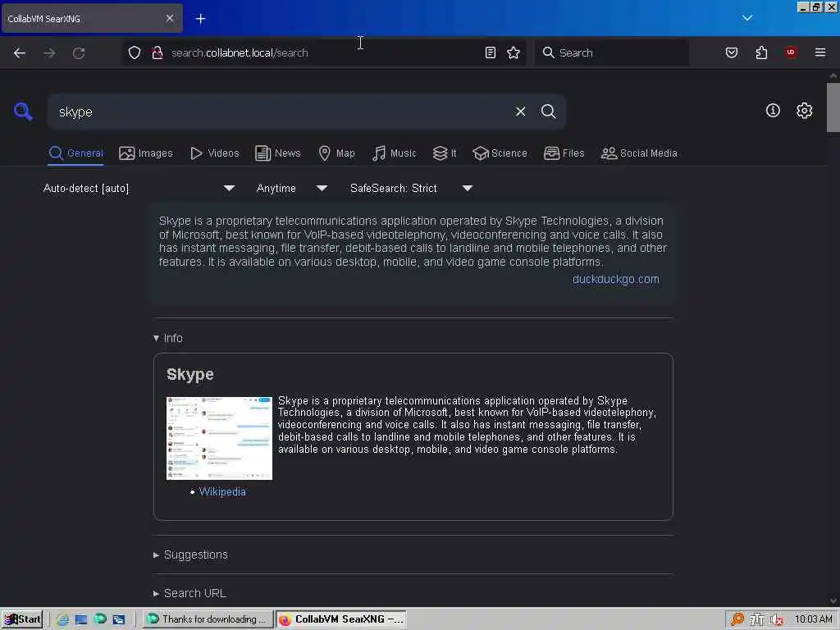Focus the Firefox Search box

pyautogui.click(x=612, y=52)
